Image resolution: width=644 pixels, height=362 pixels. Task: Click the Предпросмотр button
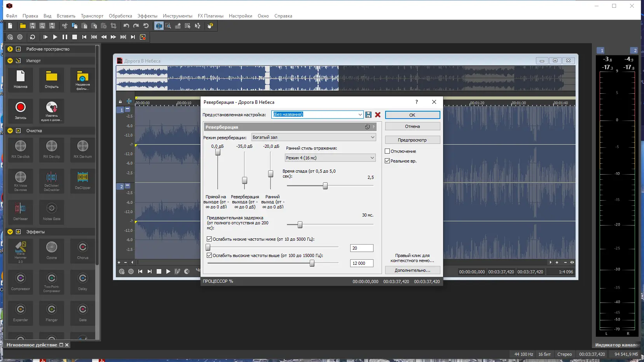click(x=412, y=140)
